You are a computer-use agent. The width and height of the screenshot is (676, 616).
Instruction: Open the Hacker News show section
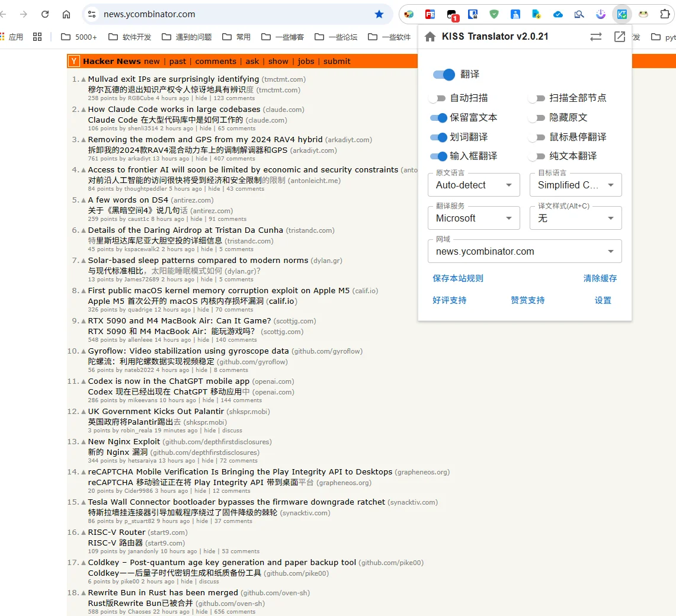pos(278,61)
